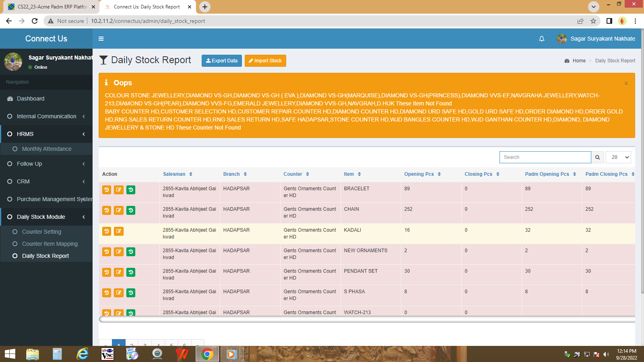
Task: Sort table by Branch column
Action: coord(235,174)
